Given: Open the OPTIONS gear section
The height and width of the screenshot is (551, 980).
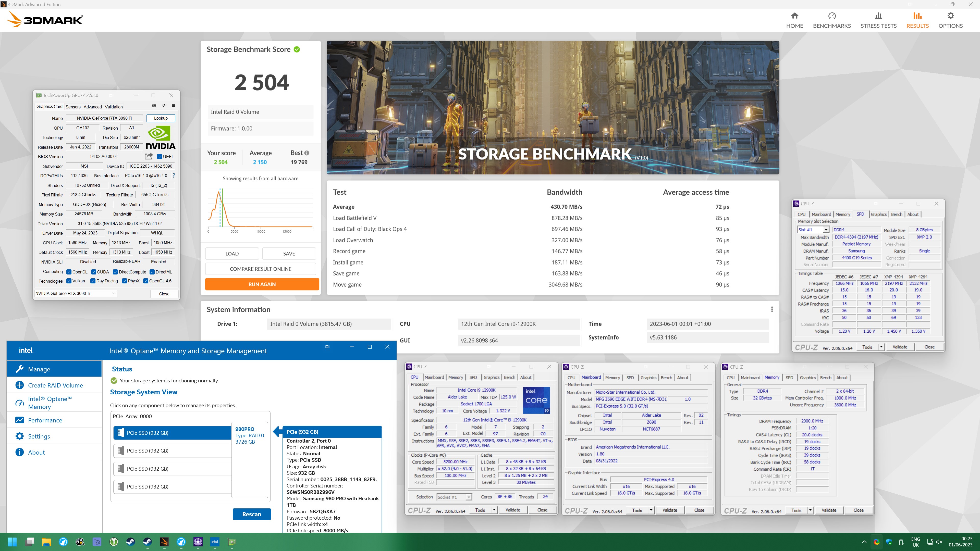Looking at the screenshot, I should click(x=950, y=20).
